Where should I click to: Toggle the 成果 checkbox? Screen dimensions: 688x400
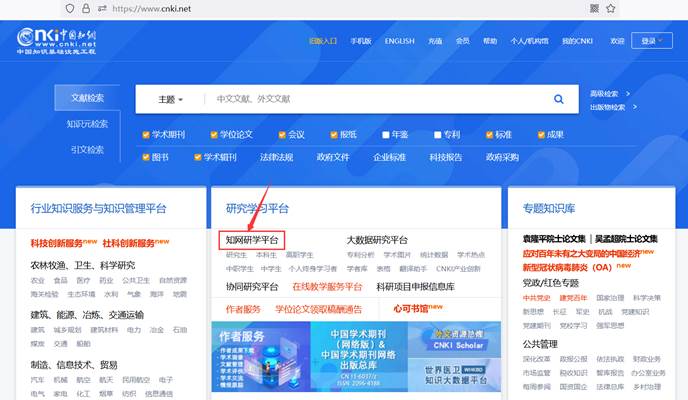pos(541,135)
